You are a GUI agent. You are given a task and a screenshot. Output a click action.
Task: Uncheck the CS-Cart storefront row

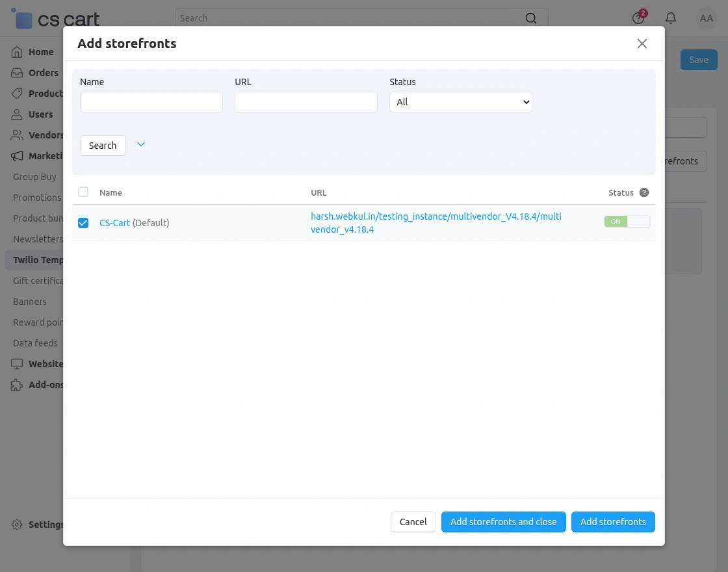coord(83,222)
